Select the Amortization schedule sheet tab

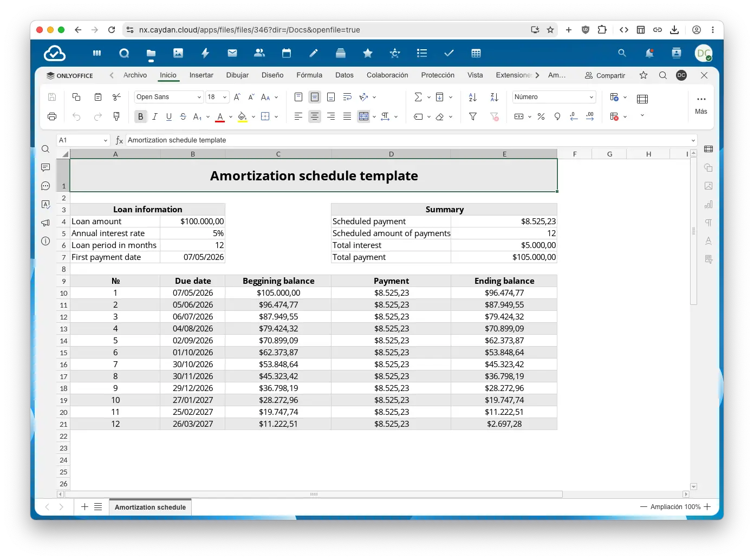[150, 507]
